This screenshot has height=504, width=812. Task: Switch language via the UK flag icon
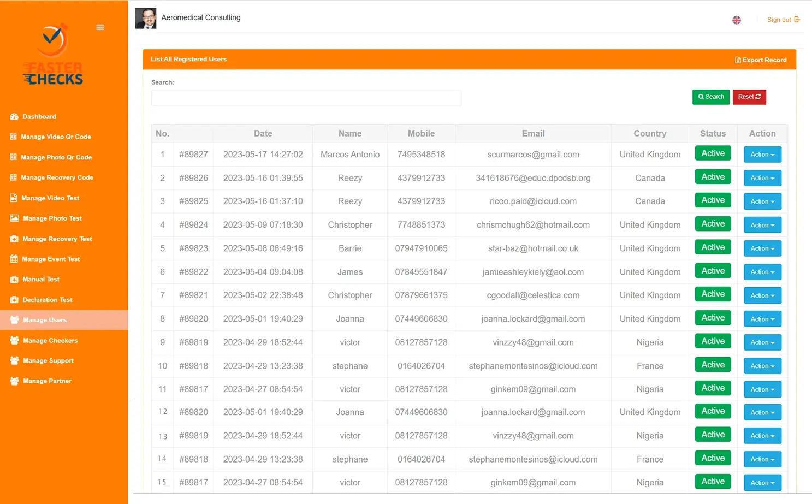(736, 20)
